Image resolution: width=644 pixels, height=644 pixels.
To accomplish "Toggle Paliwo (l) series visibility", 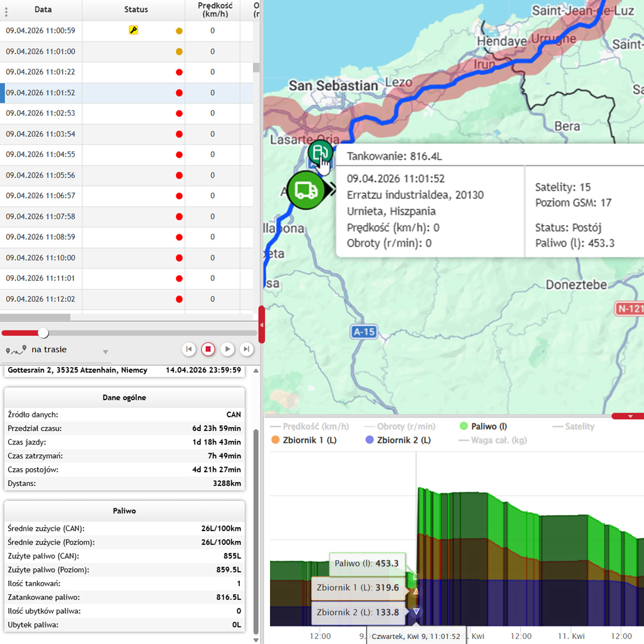I will point(483,426).
